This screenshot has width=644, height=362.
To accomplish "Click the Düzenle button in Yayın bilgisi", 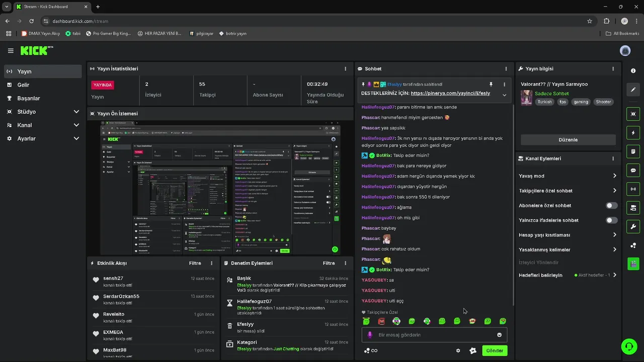I will pyautogui.click(x=568, y=140).
